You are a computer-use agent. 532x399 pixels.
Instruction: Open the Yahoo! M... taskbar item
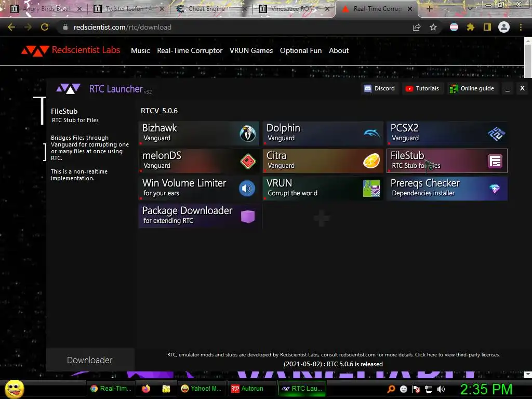point(201,389)
